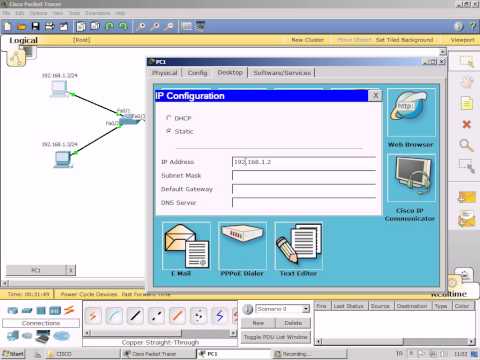Viewport: 480px width, 360px height.
Task: Pick the Select tool in right sidebar
Action: coord(466,61)
